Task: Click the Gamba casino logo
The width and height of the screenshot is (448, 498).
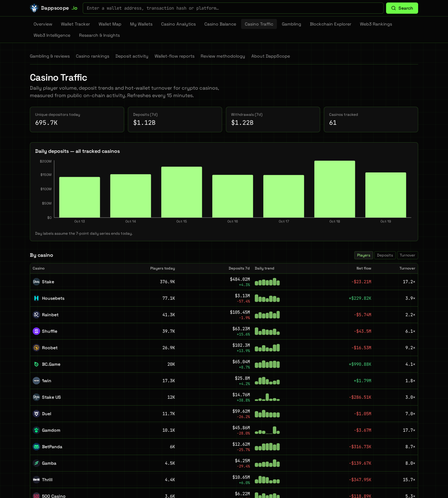Action: tap(36, 463)
